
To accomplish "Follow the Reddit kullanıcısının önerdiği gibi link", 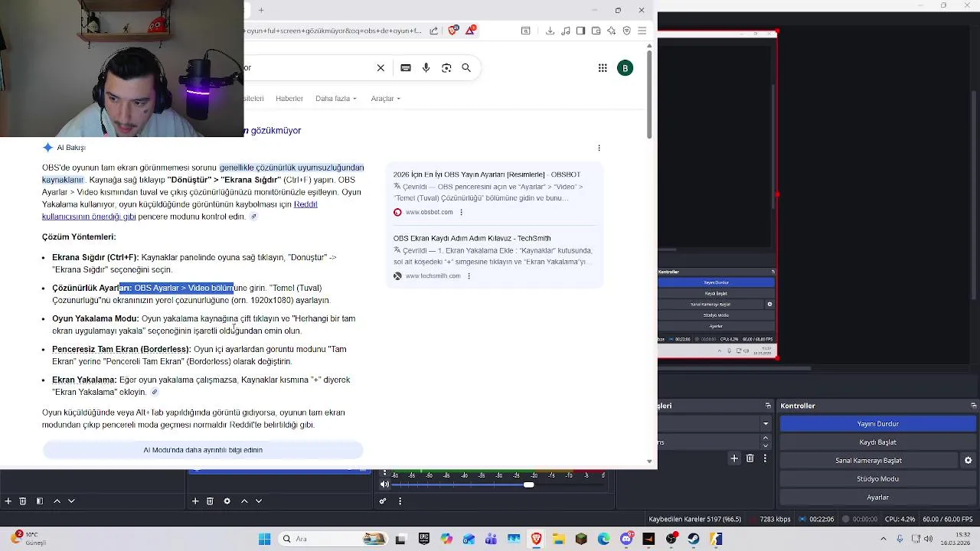I will point(180,210).
